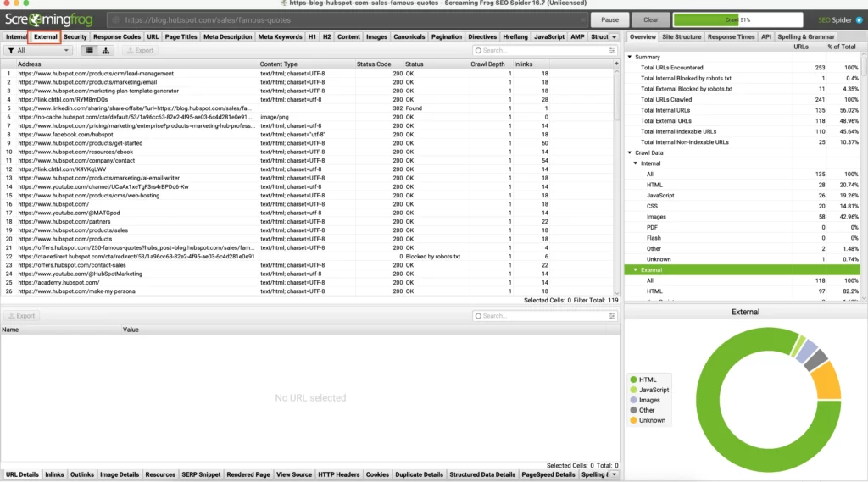Switch to list view icon
This screenshot has width=868, height=482.
89,50
